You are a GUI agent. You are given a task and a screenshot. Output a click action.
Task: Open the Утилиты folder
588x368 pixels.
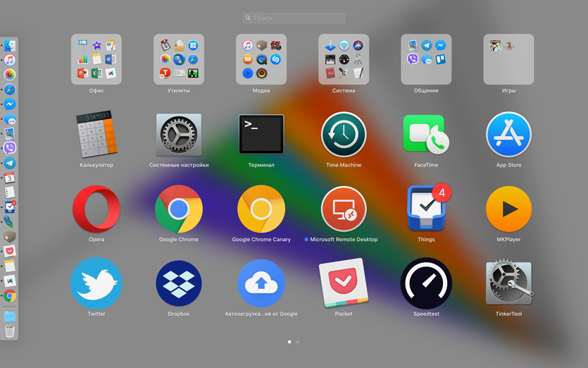[x=179, y=59]
